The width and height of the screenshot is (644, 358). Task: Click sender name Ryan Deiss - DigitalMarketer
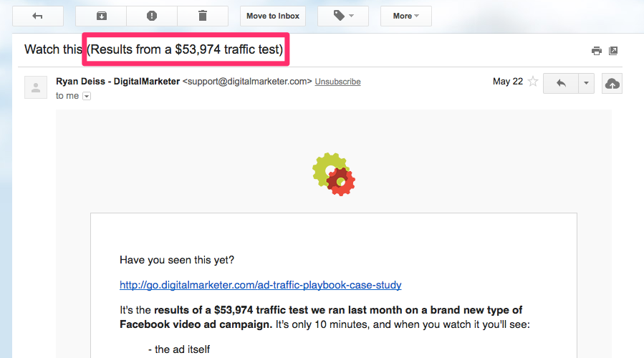click(118, 82)
